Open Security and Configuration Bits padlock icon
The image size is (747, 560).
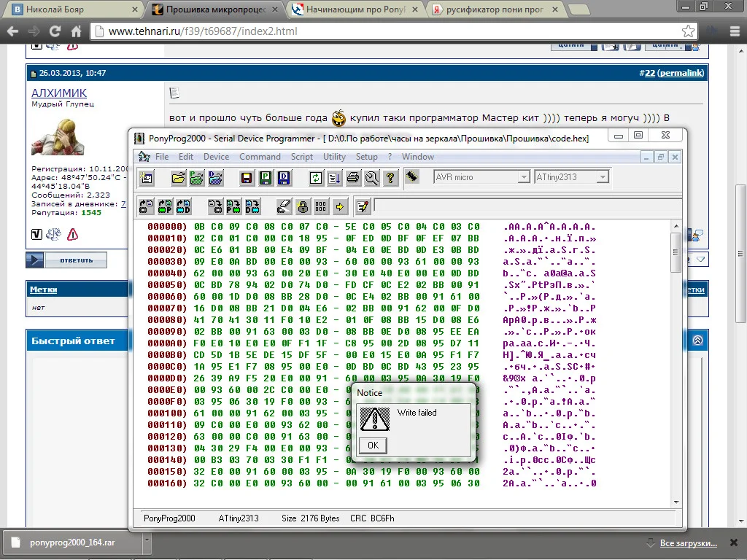click(x=303, y=206)
